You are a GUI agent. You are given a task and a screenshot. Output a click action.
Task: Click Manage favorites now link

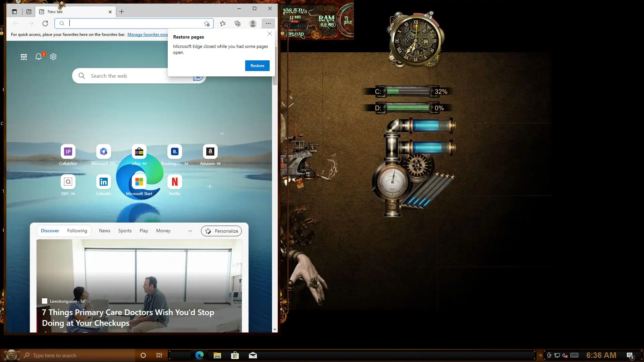pos(148,35)
